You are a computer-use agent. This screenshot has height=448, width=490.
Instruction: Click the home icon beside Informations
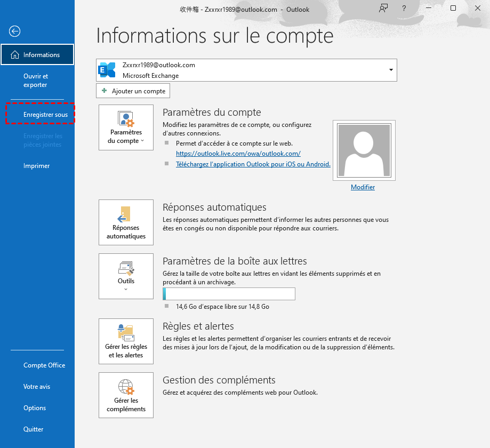(15, 55)
